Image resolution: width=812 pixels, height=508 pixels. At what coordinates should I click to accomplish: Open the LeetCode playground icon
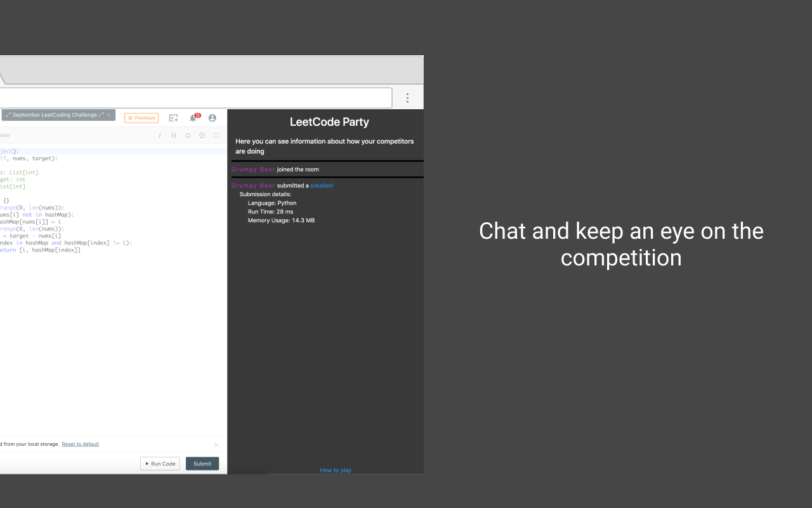coord(173,118)
